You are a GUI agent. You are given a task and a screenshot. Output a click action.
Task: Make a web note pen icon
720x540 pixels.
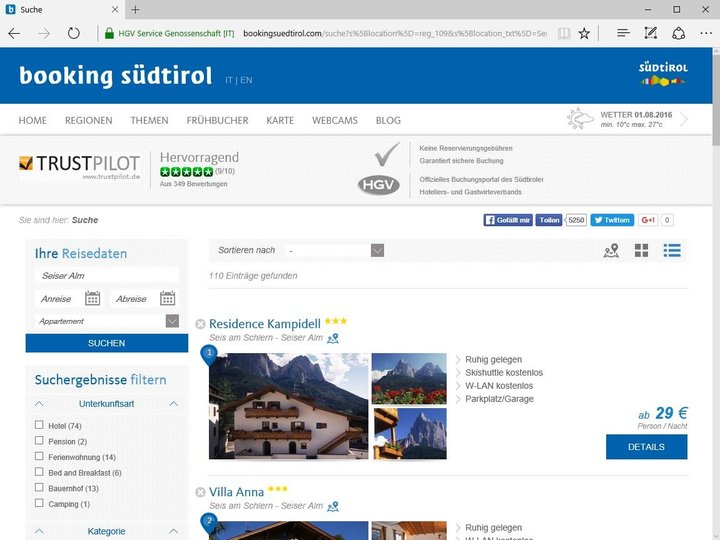pyautogui.click(x=651, y=33)
